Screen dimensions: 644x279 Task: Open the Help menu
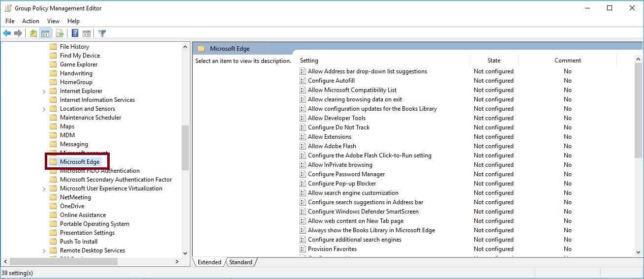click(x=73, y=21)
